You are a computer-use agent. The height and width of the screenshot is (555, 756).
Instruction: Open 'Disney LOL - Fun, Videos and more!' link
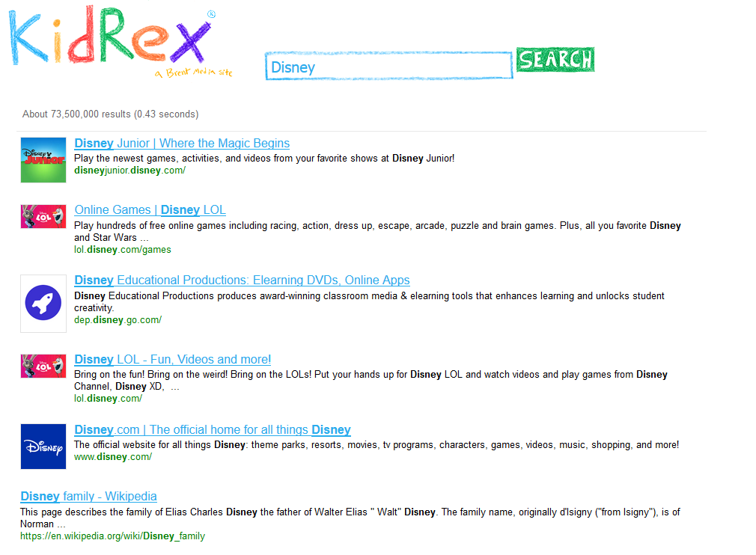tap(173, 359)
